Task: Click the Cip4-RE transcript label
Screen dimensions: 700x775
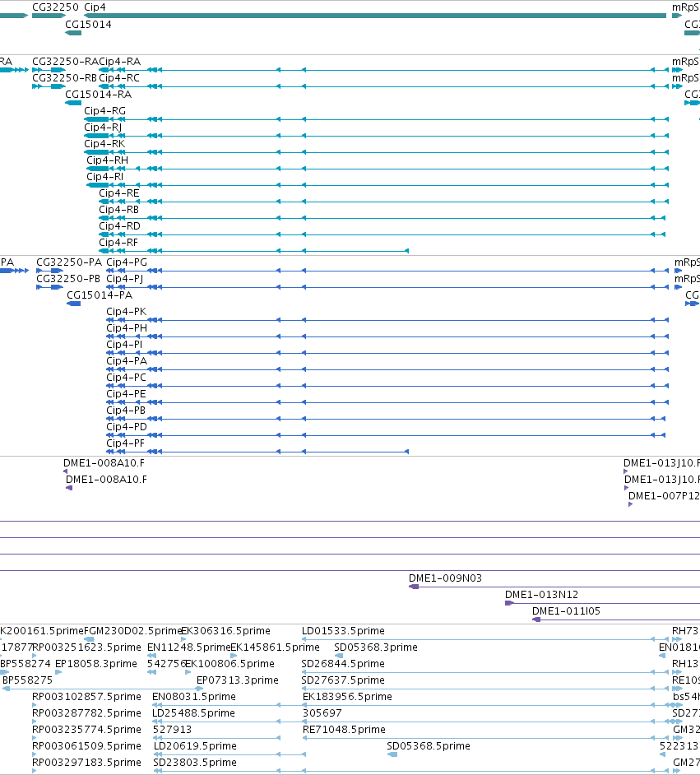Action: click(x=119, y=193)
